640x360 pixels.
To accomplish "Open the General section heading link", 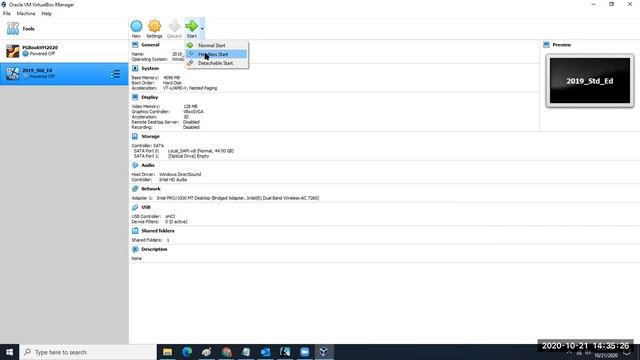I will coord(150,45).
